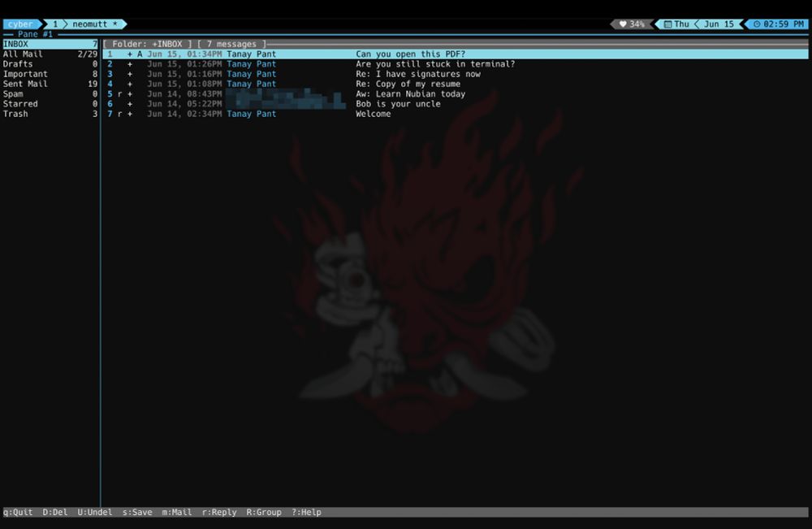This screenshot has height=529, width=812.
Task: Open the "Can you open this PDF?" email
Action: [x=456, y=54]
